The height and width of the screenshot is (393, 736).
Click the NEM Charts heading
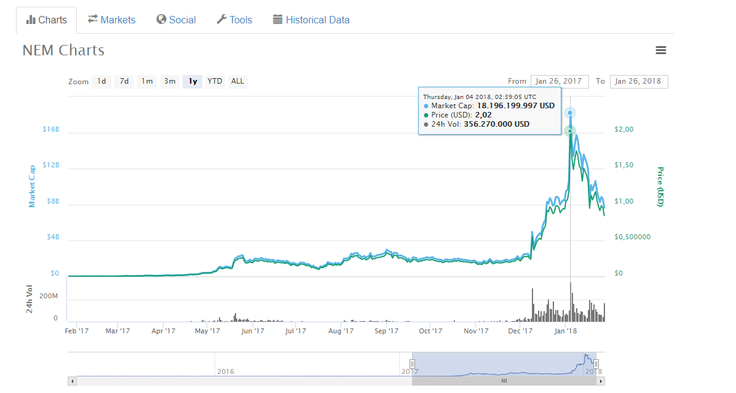[63, 50]
